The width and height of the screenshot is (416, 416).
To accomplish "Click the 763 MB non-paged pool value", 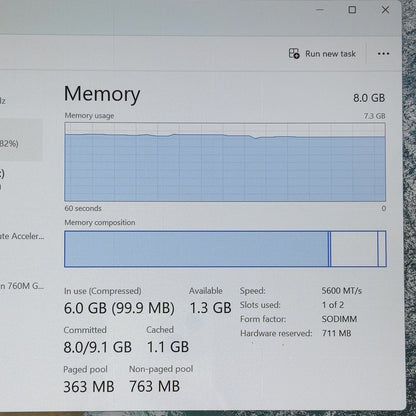I will pyautogui.click(x=154, y=386).
